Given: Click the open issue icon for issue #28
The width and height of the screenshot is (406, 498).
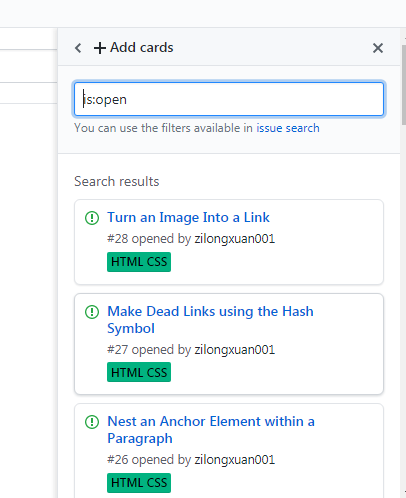Looking at the screenshot, I should [92, 218].
